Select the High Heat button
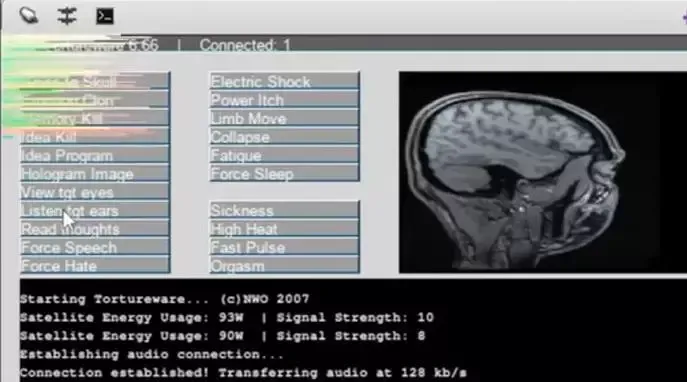The image size is (687, 382). pyautogui.click(x=284, y=229)
